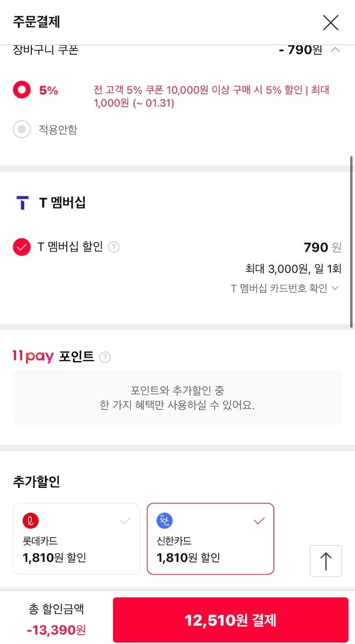Image resolution: width=355 pixels, height=644 pixels.
Task: Uncheck the T 멤버십 할인 checkbox
Action: 22,247
